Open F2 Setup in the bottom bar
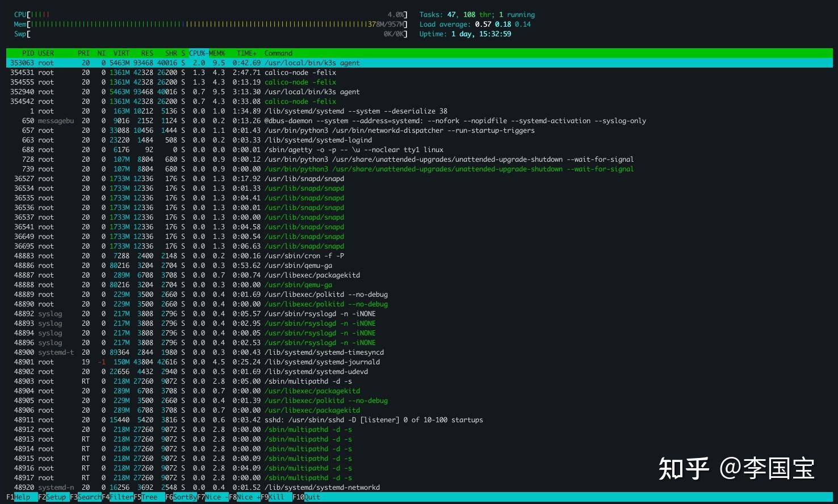 tap(56, 497)
